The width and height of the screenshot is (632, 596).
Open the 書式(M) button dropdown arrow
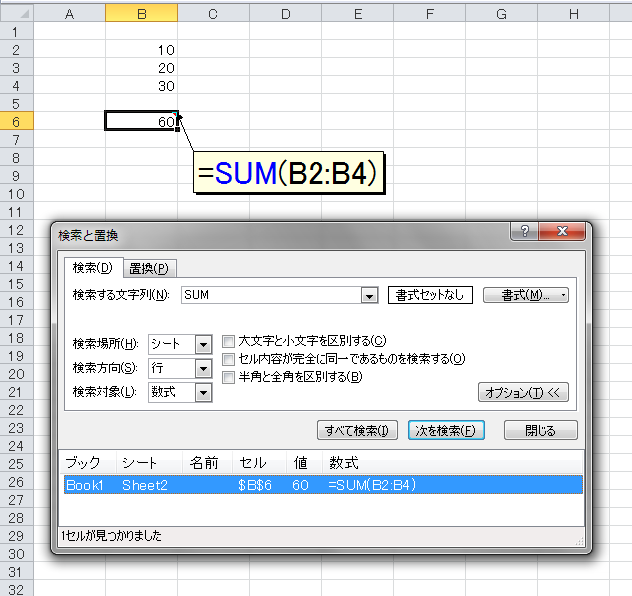pos(563,295)
